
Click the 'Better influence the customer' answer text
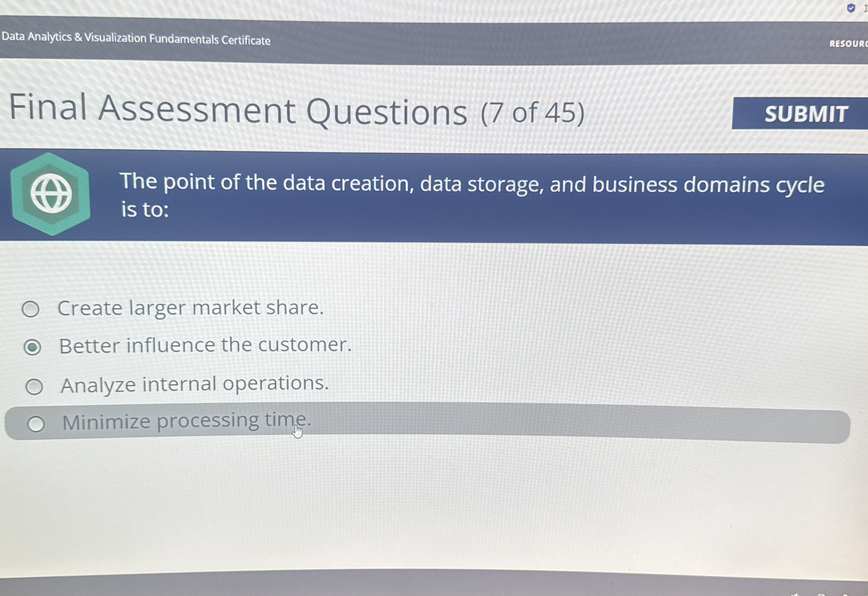click(205, 345)
